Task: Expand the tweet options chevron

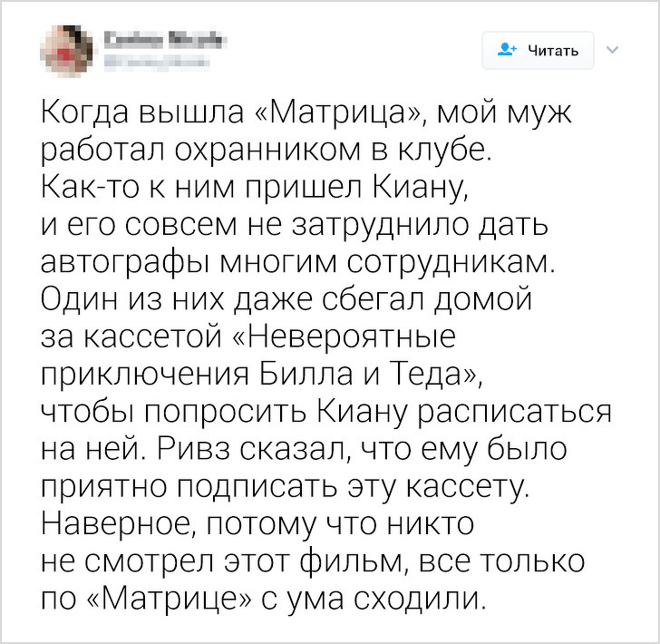Action: (x=610, y=50)
